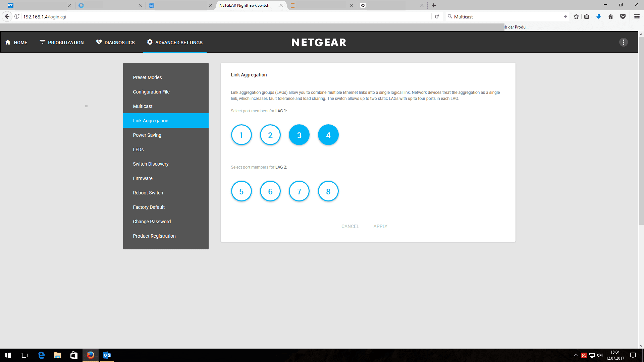Deselect port 4 from LAG 1
Screen dimensions: 644x362
pyautogui.click(x=328, y=135)
